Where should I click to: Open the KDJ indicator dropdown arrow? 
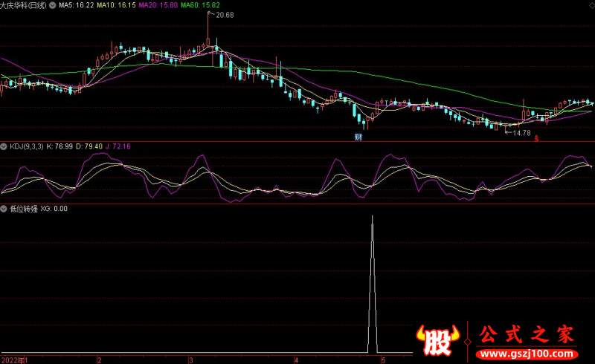point(4,146)
